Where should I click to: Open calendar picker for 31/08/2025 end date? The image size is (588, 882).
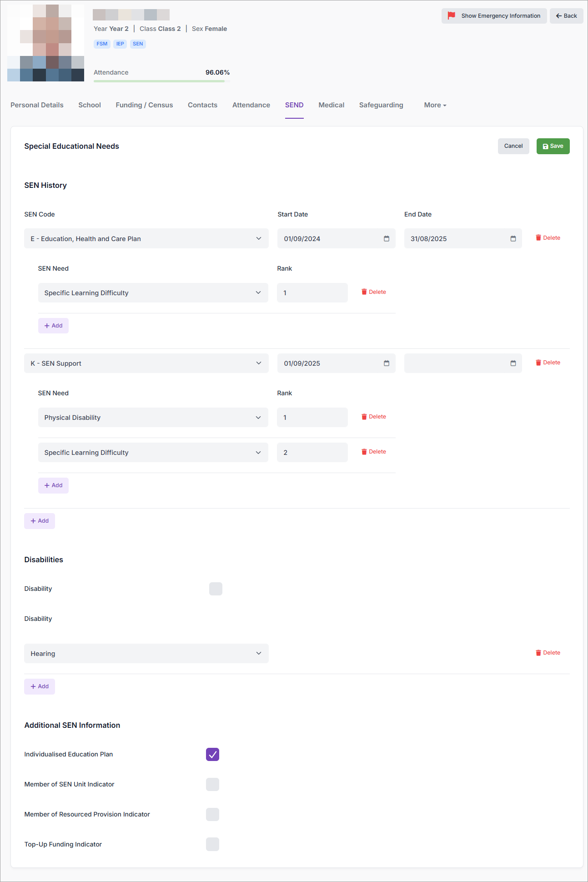pyautogui.click(x=513, y=239)
